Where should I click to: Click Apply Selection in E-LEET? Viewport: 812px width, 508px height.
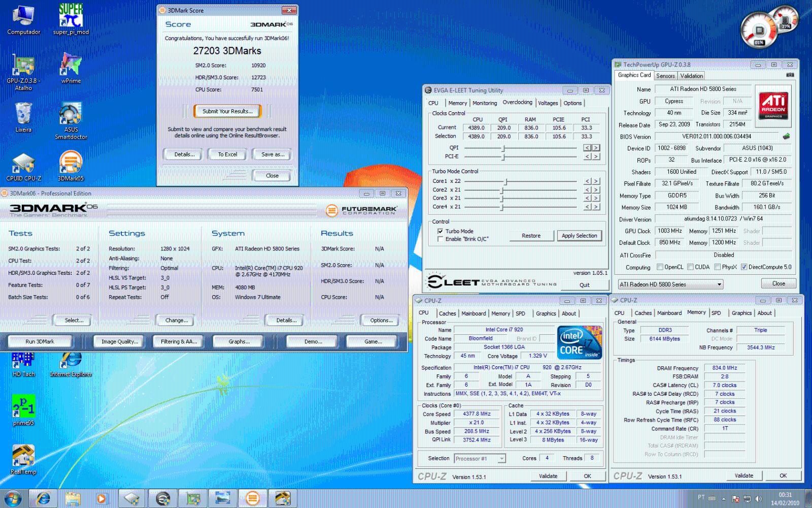click(x=579, y=236)
